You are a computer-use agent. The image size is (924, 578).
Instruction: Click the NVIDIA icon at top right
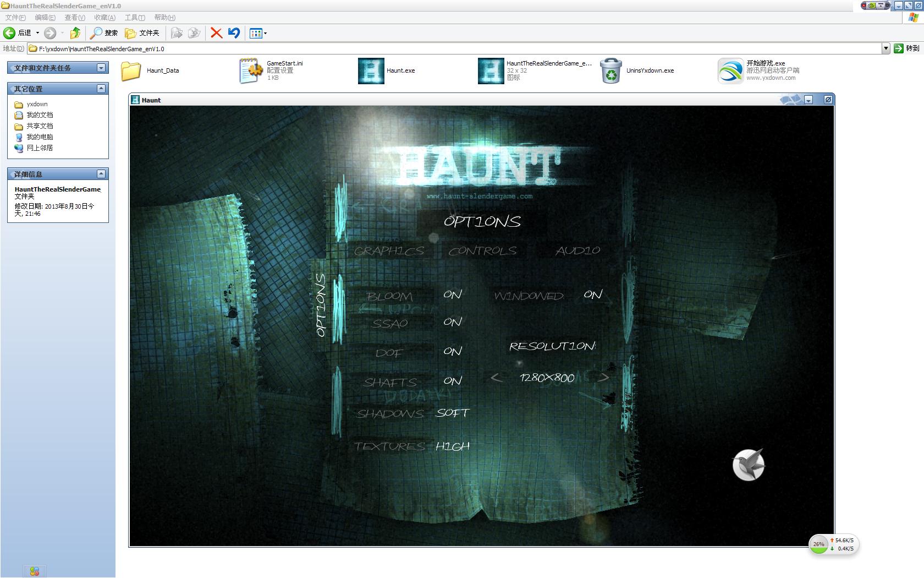coord(872,6)
